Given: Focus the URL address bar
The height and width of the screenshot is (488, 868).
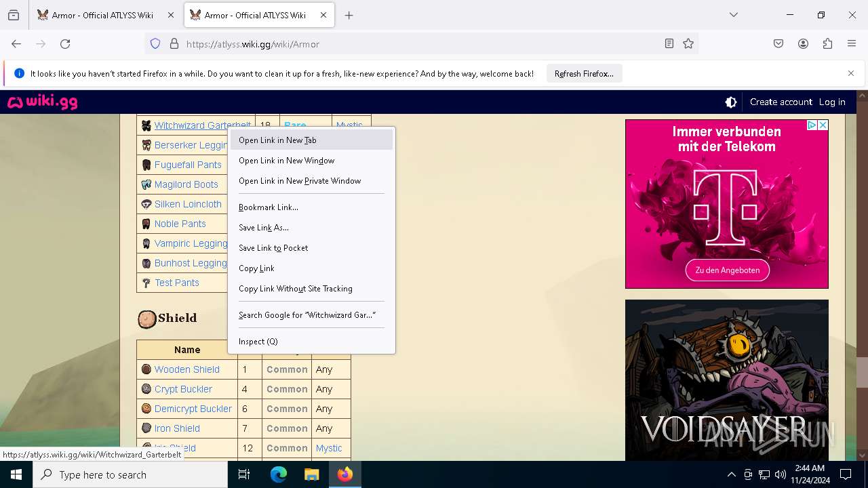Looking at the screenshot, I should (420, 44).
